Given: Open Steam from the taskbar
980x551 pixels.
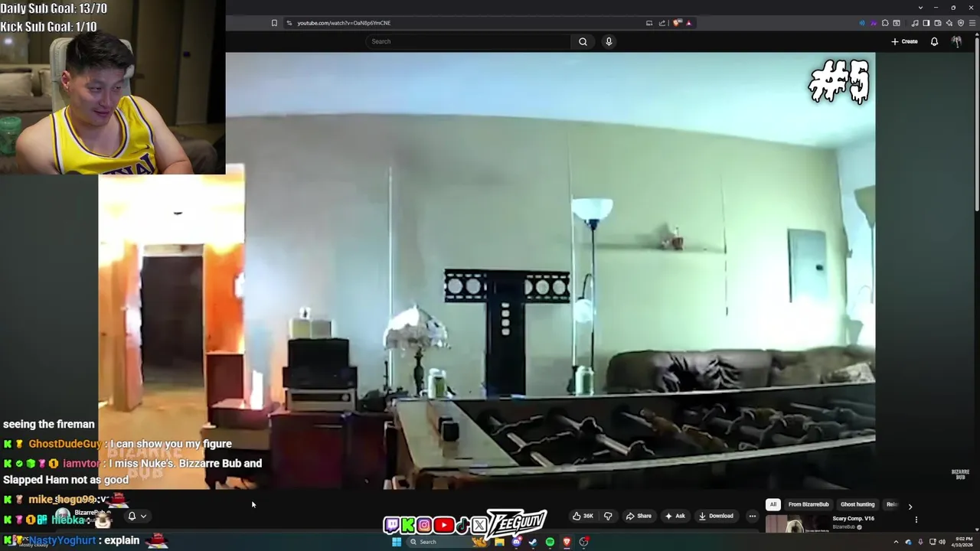Looking at the screenshot, I should tap(533, 542).
